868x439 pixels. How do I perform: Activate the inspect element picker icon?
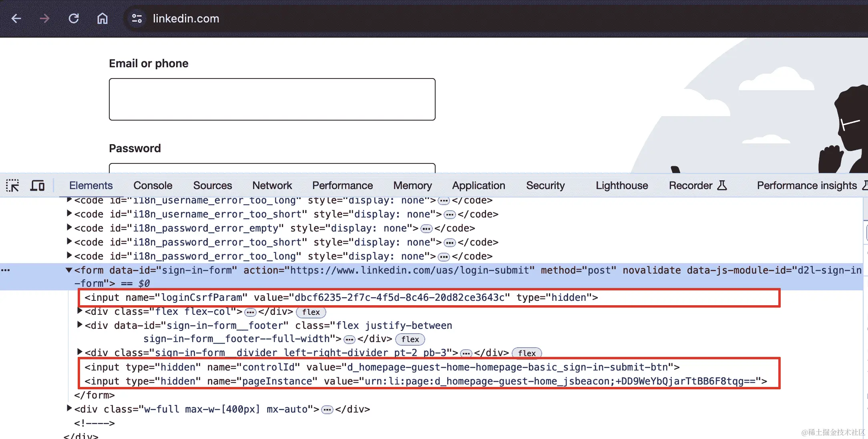point(12,185)
